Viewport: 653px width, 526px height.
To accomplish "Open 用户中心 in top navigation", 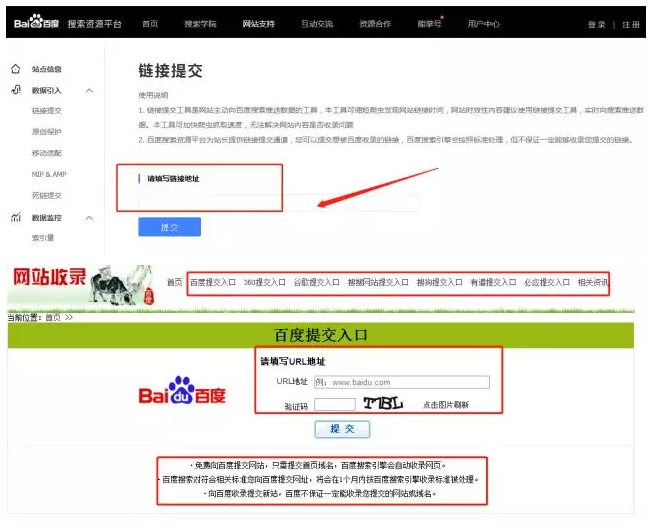I will (x=484, y=24).
